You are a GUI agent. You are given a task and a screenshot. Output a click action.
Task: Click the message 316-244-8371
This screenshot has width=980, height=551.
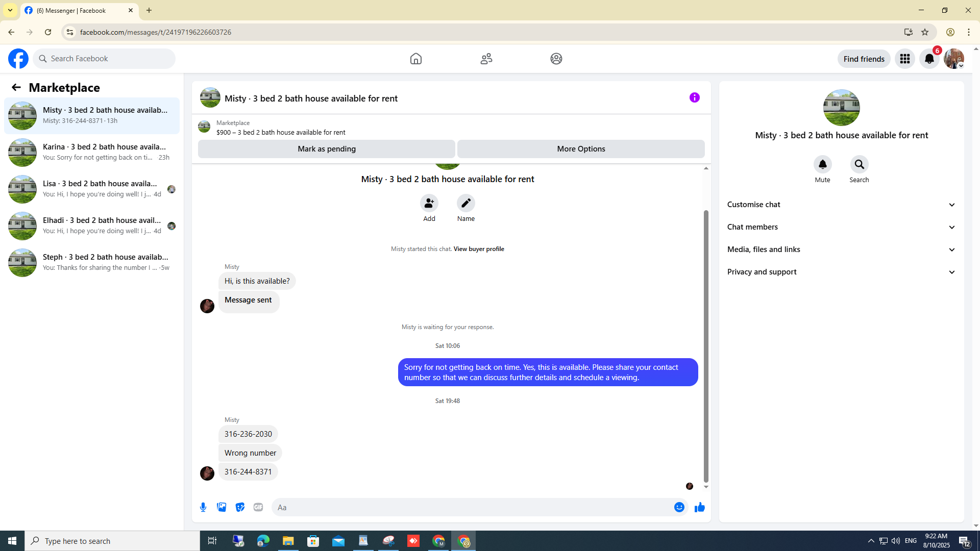(248, 472)
